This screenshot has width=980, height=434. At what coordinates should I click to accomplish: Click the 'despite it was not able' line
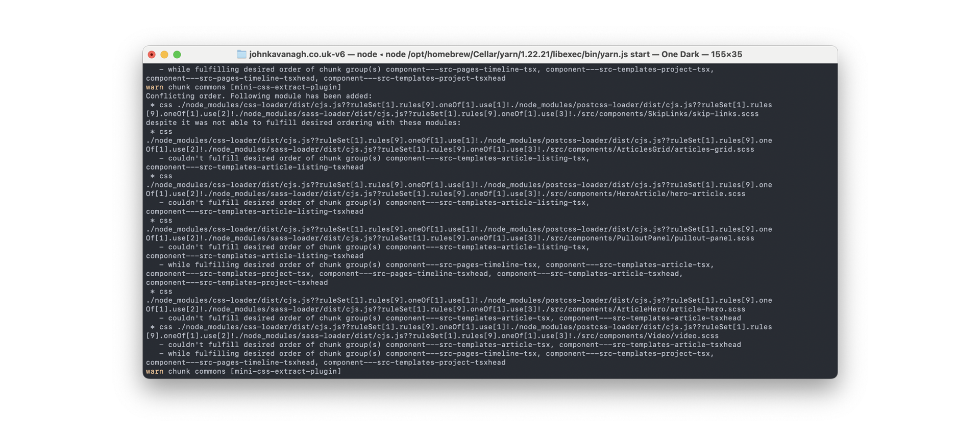(x=303, y=123)
